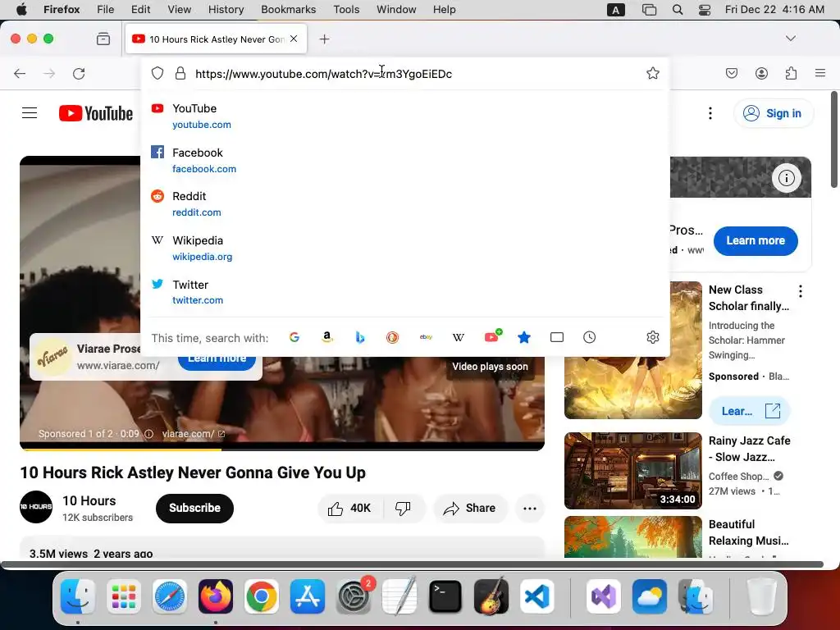Open the tracking protection shield icon
840x630 pixels.
(157, 73)
